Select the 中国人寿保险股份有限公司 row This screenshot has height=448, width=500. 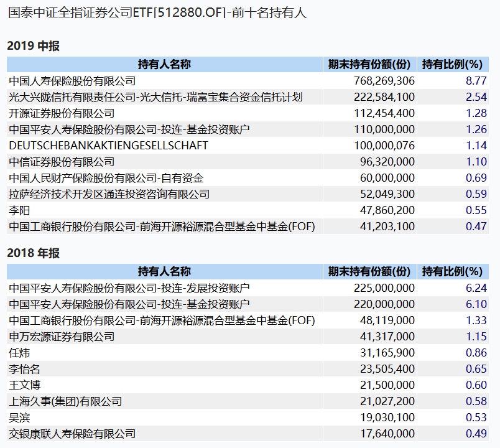(248, 81)
